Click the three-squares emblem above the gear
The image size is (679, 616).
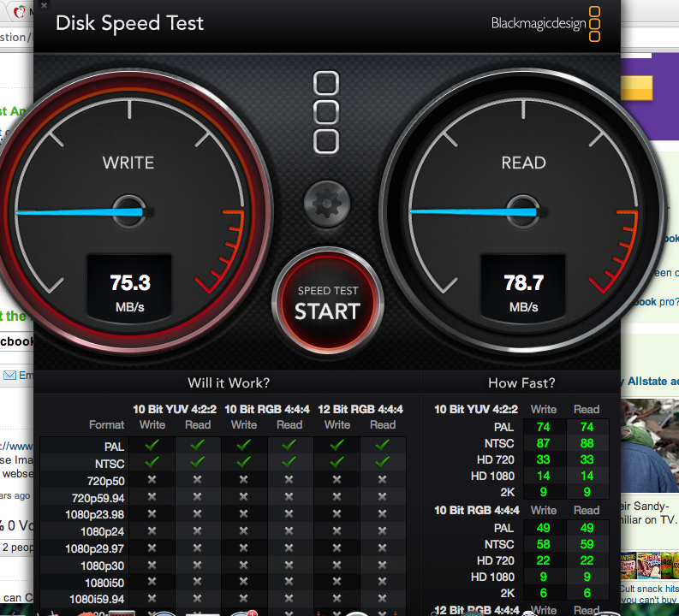[x=326, y=112]
